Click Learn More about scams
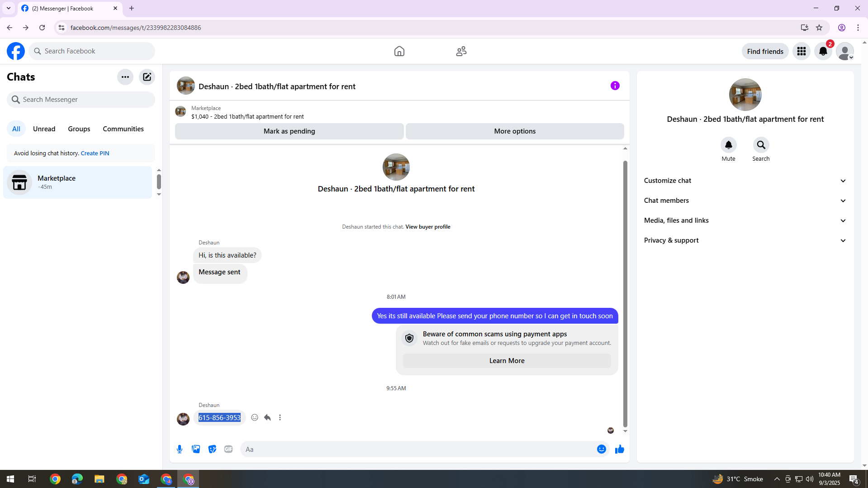Image resolution: width=868 pixels, height=488 pixels. (x=507, y=361)
